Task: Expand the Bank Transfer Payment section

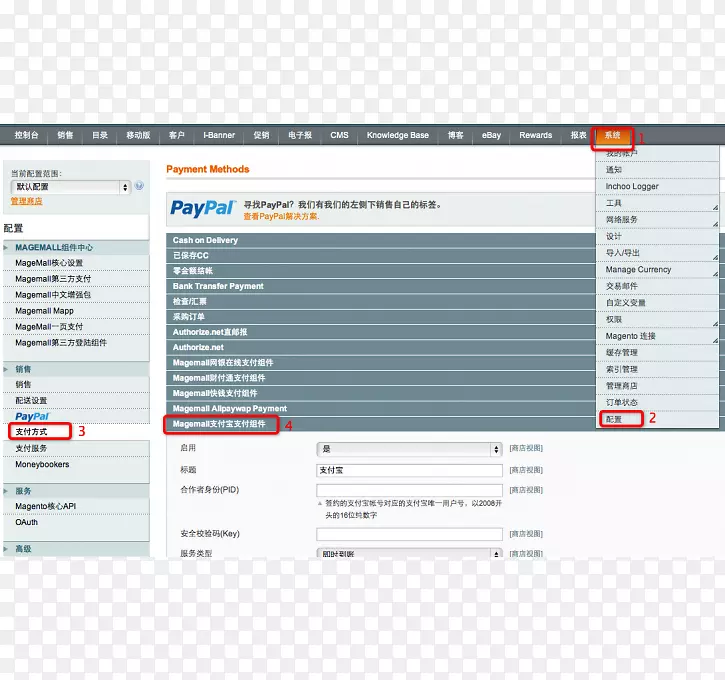Action: click(x=218, y=286)
